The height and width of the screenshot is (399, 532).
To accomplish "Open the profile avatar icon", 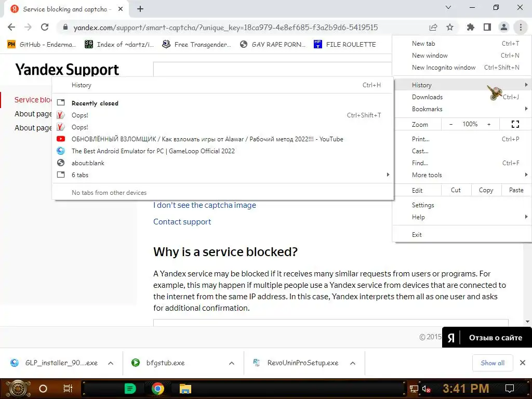I will (x=504, y=27).
